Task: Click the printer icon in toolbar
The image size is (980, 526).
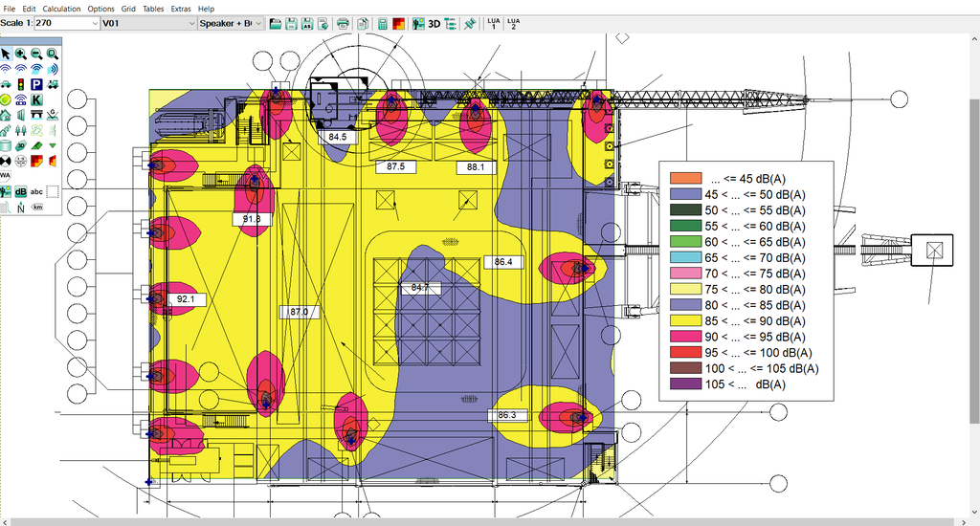Action: pos(344,23)
